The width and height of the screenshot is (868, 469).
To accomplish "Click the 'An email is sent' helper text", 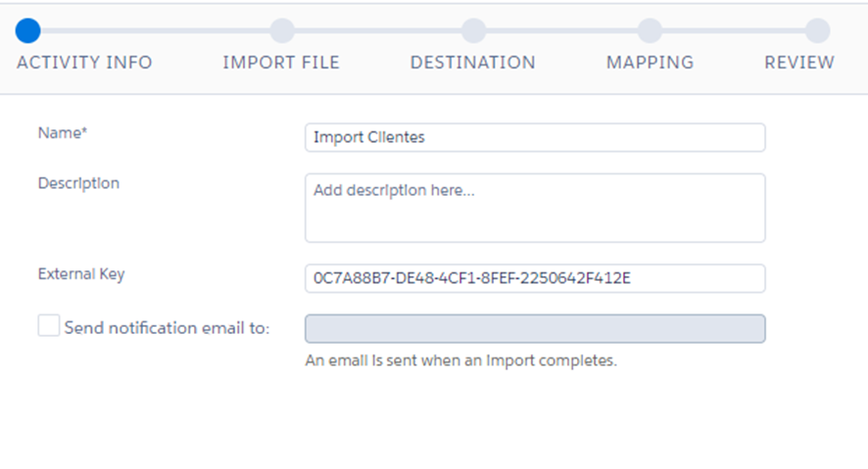I will point(460,360).
